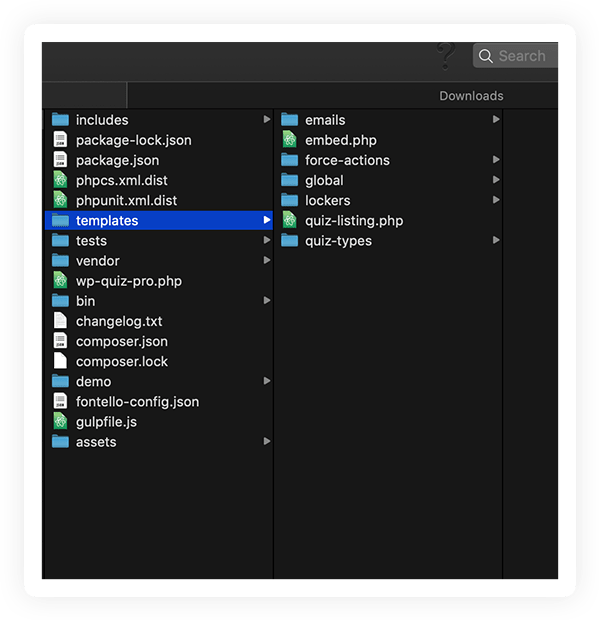This screenshot has width=599, height=620.
Task: Click the package-lock.json file icon
Action: coord(60,140)
